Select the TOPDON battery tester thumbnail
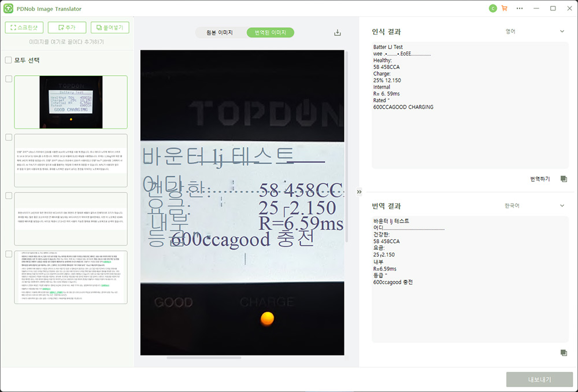 click(x=71, y=102)
